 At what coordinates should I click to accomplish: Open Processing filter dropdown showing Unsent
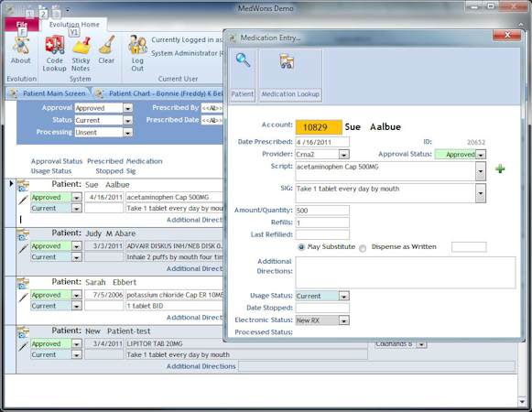pyautogui.click(x=128, y=133)
